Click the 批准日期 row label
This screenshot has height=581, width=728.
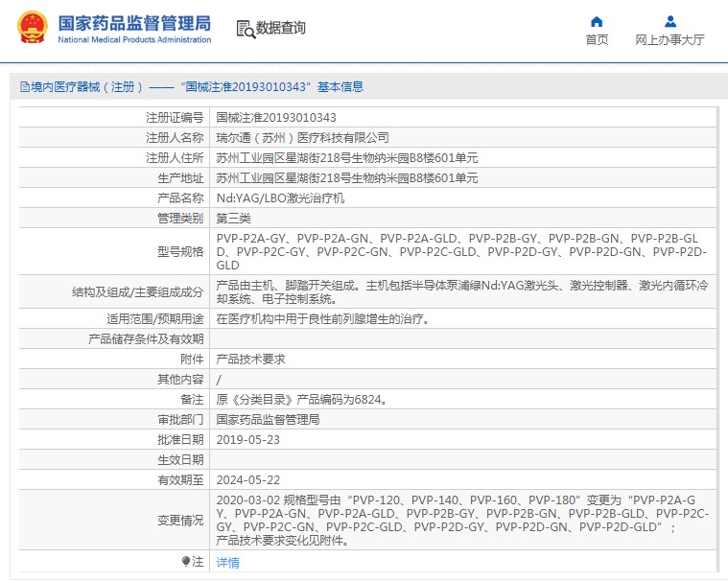pyautogui.click(x=180, y=440)
